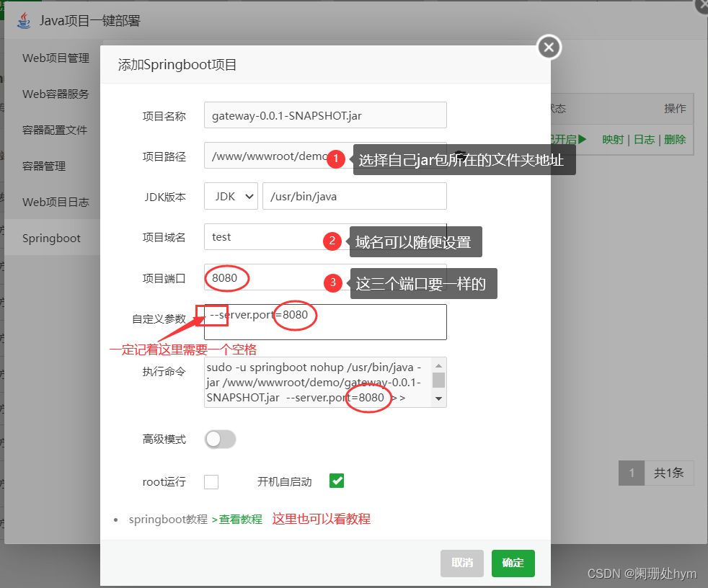Select 容器管理 in sidebar

(x=44, y=166)
